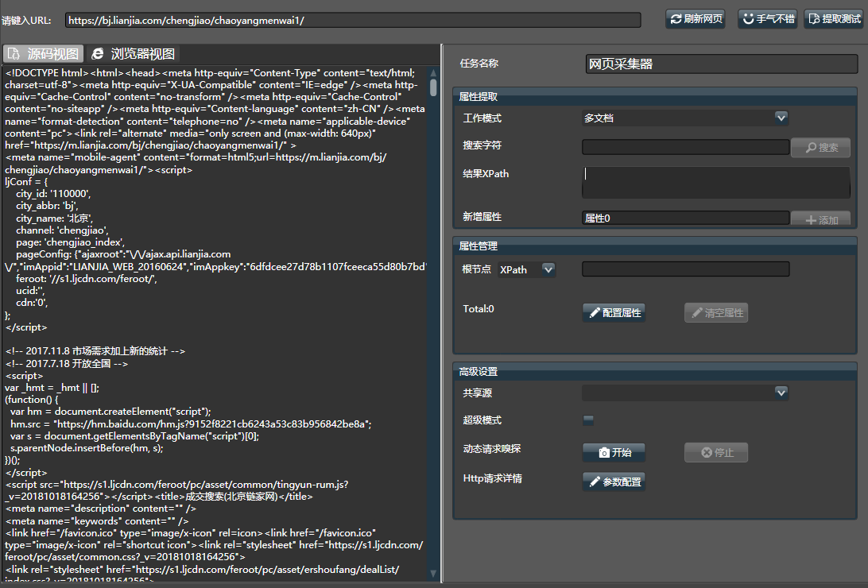Click the 清空属性 button
Viewport: 868px width, 588px height.
[716, 312]
